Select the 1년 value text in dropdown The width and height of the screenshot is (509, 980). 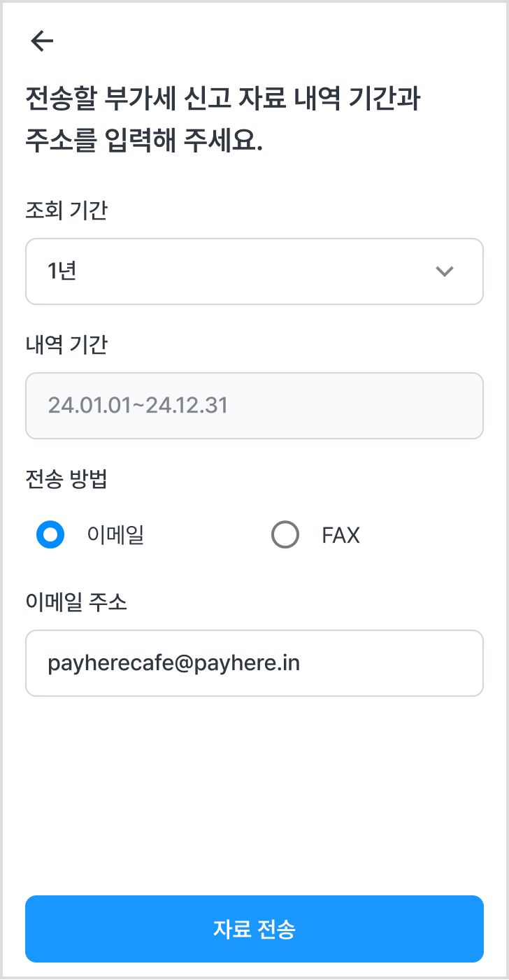pos(62,271)
